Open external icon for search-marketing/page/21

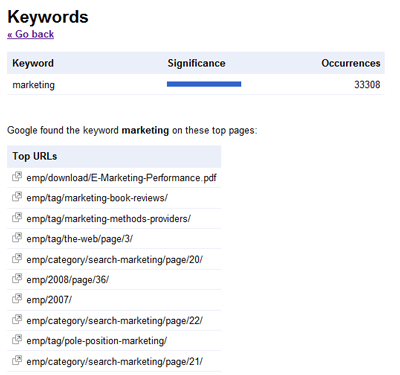pos(17,360)
